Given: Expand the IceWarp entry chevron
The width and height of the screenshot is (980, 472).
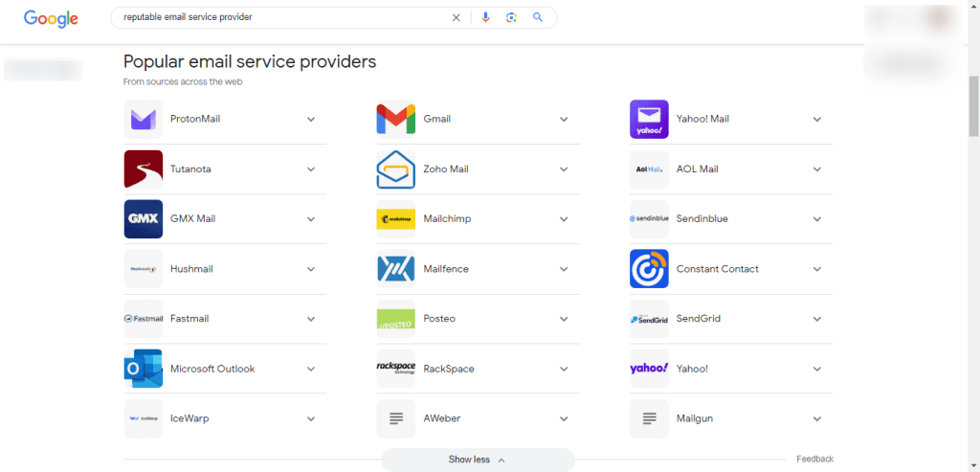Looking at the screenshot, I should tap(311, 419).
